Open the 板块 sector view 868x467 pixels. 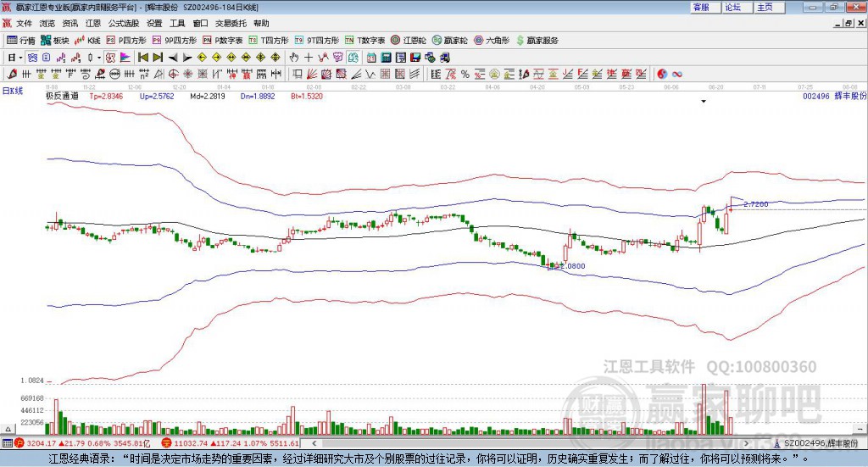(54, 41)
